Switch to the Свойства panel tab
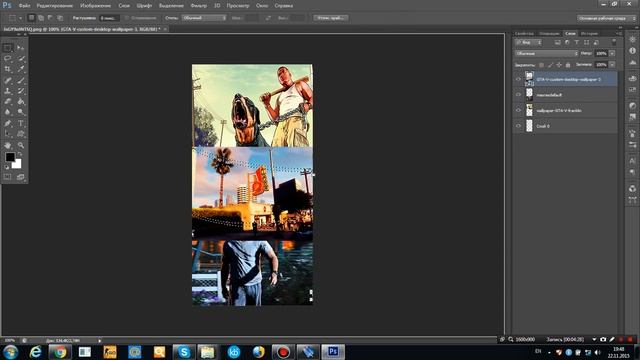Screen dimensions: 640x360 tap(524, 33)
